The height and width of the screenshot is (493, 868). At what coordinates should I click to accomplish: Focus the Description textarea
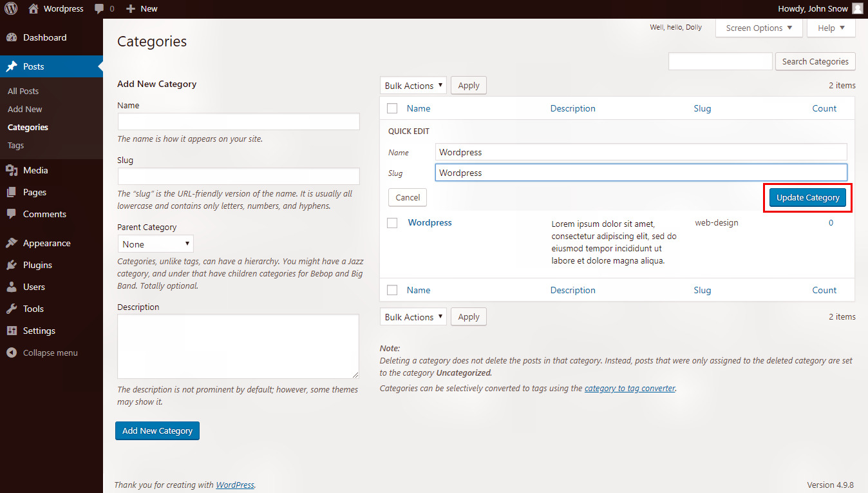238,346
